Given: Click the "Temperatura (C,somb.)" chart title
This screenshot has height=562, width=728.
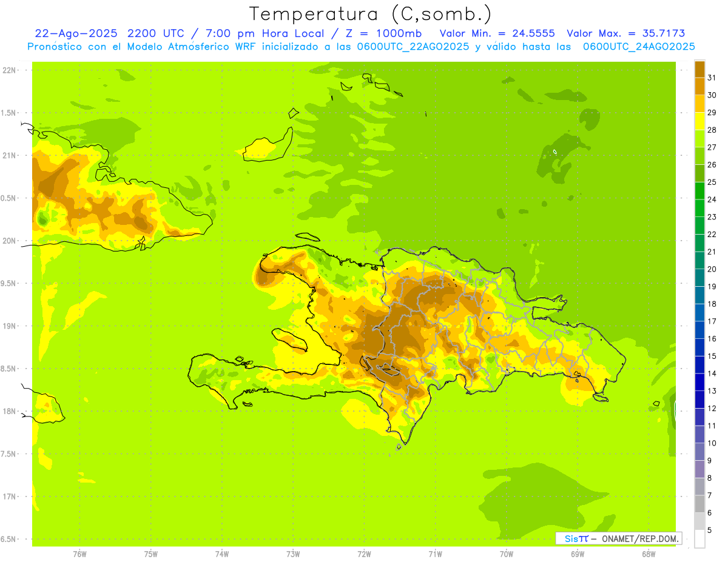Looking at the screenshot, I should click(x=371, y=14).
